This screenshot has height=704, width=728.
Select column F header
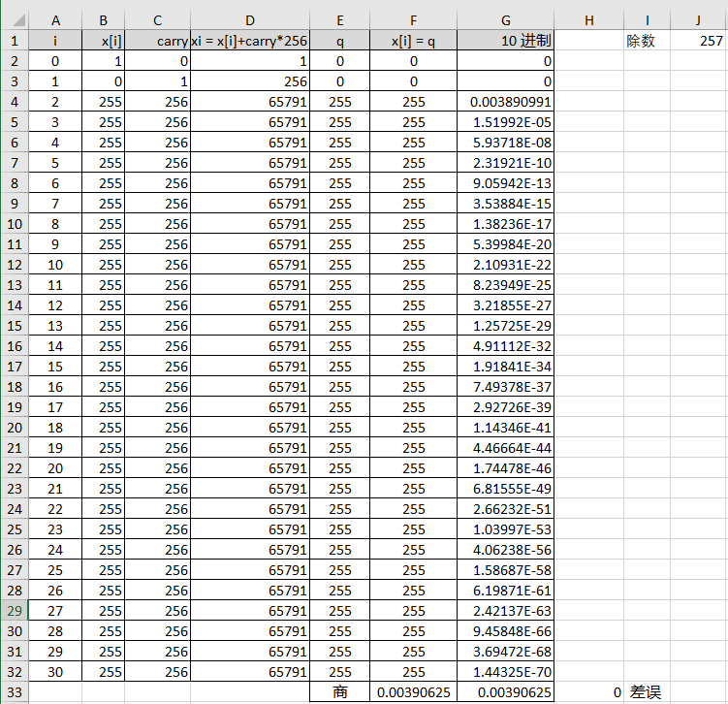coord(413,20)
